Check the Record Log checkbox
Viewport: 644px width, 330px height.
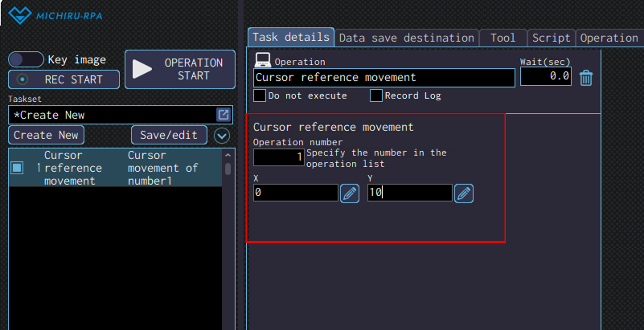376,96
